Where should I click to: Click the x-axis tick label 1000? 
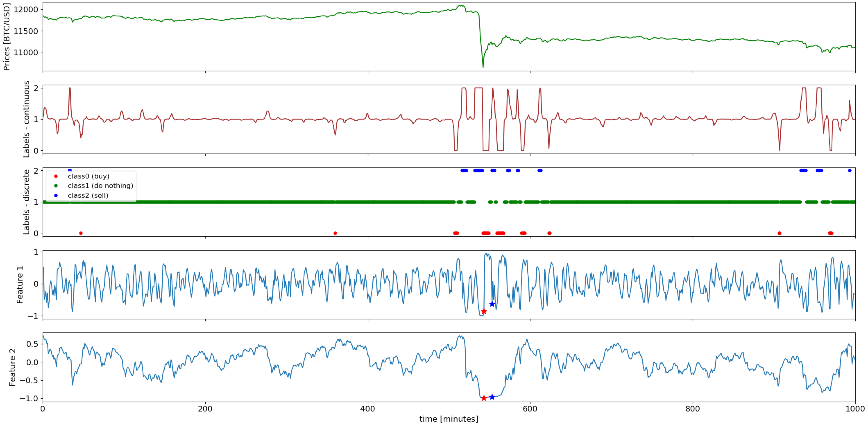855,409
